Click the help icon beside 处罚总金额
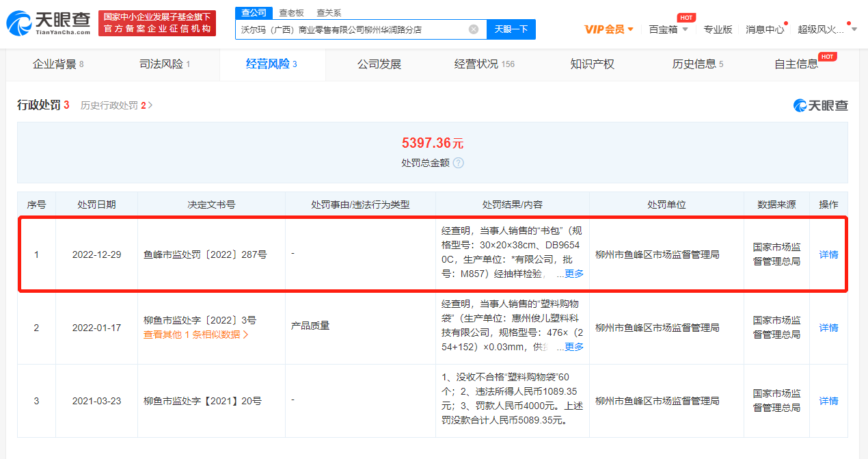868x459 pixels. (458, 163)
